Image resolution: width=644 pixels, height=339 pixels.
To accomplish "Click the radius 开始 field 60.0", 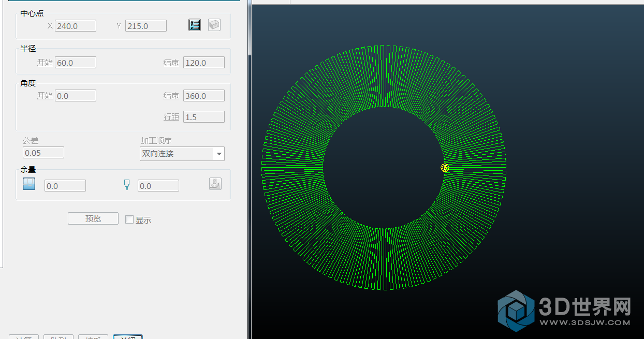I will (x=76, y=63).
